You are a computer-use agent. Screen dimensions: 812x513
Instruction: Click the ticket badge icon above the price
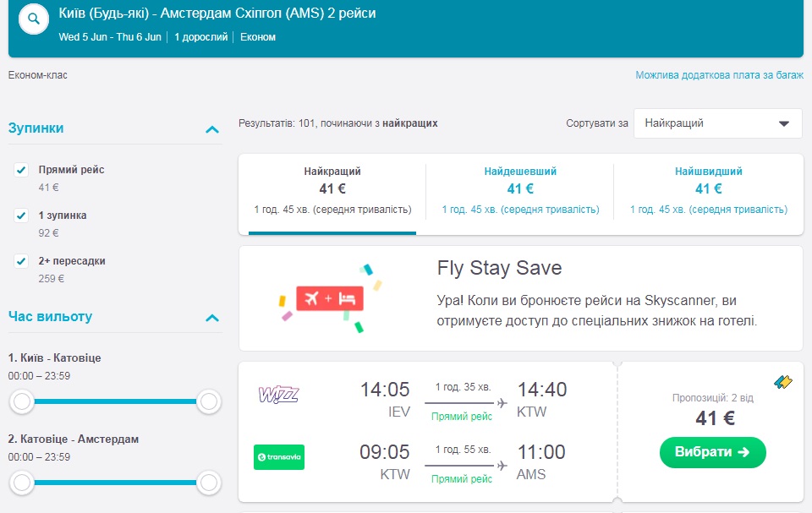[783, 383]
